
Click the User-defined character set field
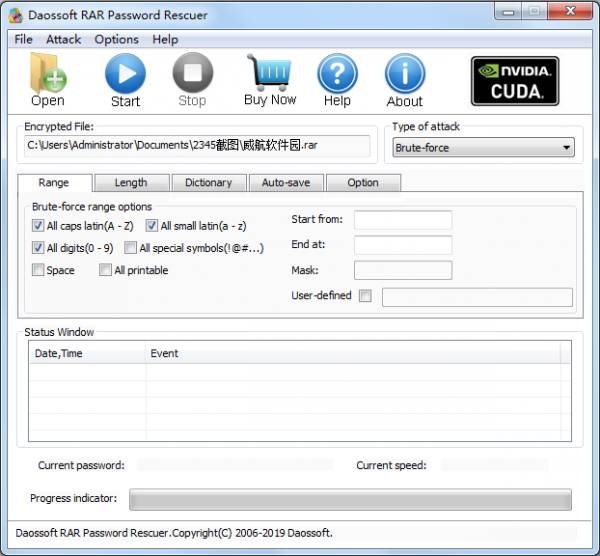pyautogui.click(x=477, y=297)
